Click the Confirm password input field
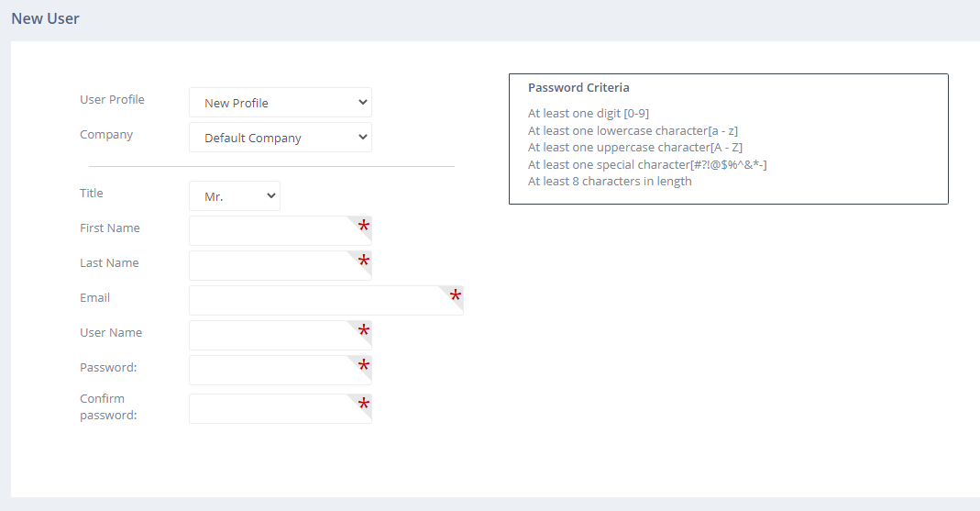 coord(280,409)
